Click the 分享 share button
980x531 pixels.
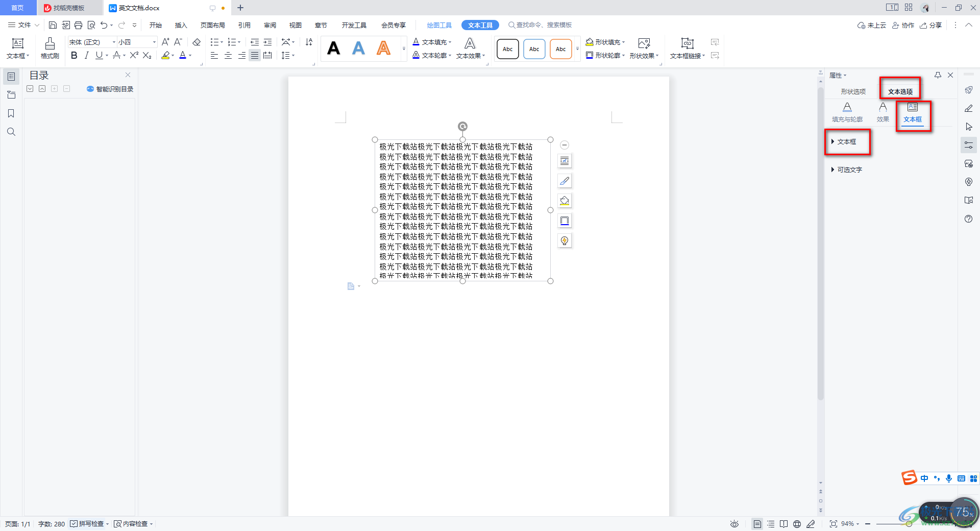coord(931,25)
